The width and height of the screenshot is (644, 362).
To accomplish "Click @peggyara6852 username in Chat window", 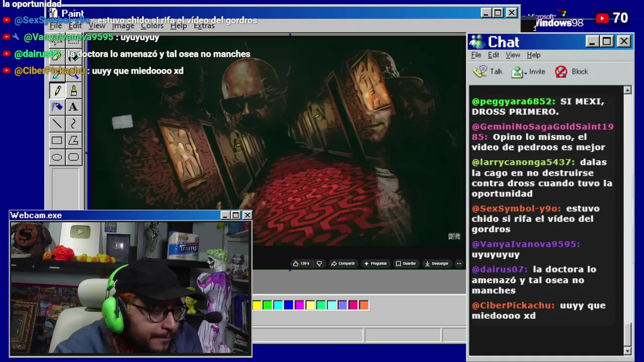I will point(513,102).
